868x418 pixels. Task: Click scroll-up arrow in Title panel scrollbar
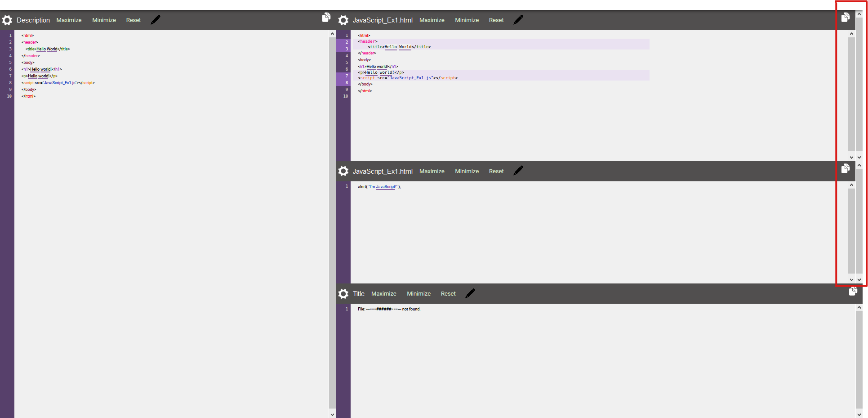pyautogui.click(x=859, y=307)
